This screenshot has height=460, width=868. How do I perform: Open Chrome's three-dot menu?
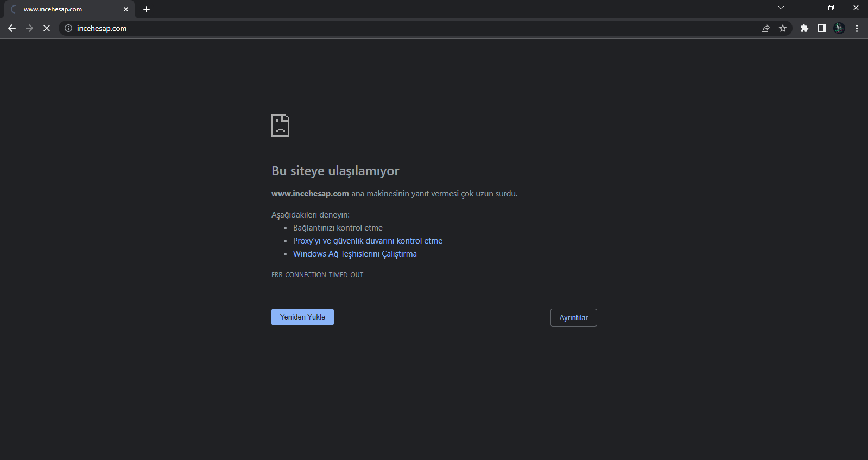click(x=857, y=28)
